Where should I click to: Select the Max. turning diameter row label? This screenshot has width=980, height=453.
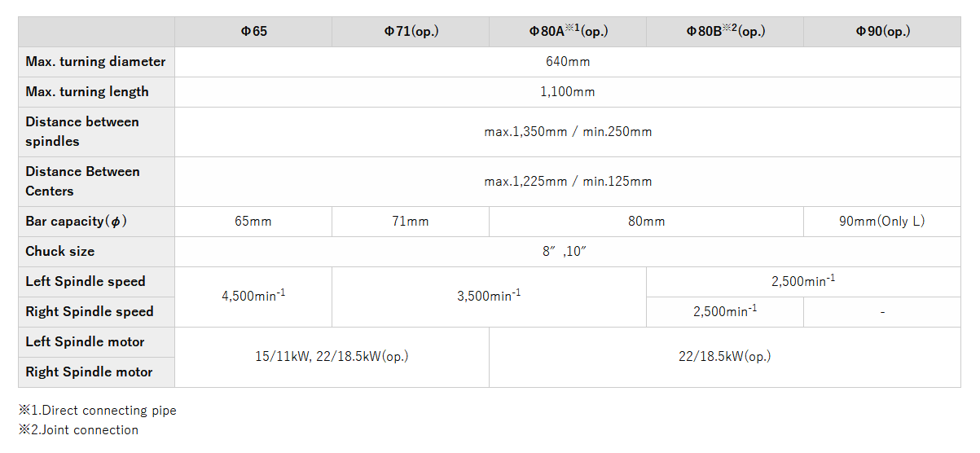[x=96, y=62]
